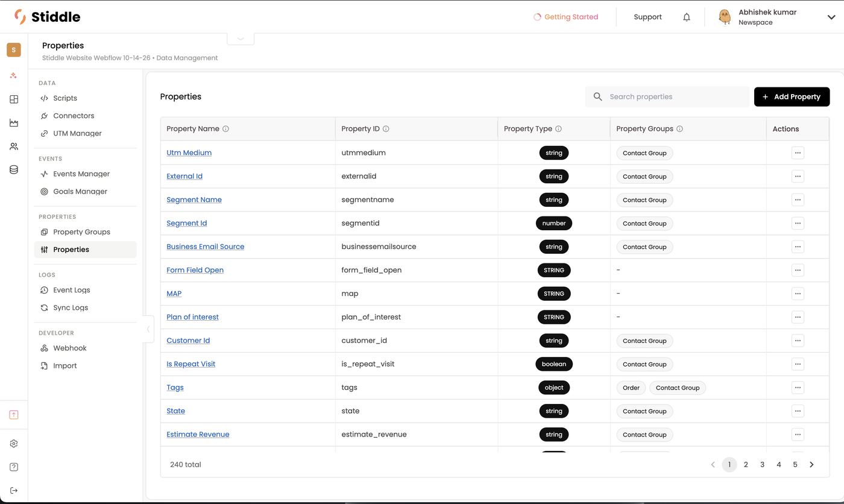Open actions menu for Segment Id row
Viewport: 844px width, 504px height.
click(x=798, y=224)
